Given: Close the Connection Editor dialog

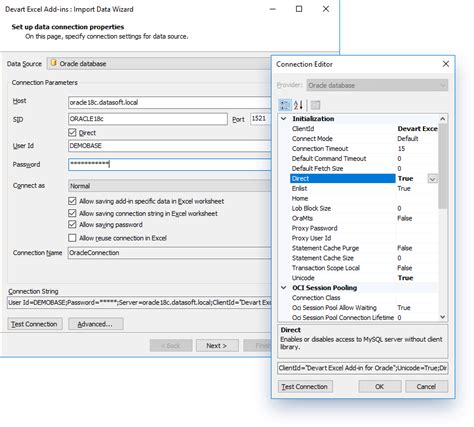Looking at the screenshot, I should [446, 64].
